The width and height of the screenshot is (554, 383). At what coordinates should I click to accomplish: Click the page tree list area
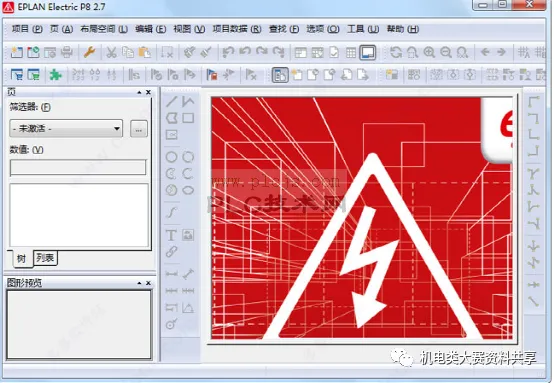point(79,214)
